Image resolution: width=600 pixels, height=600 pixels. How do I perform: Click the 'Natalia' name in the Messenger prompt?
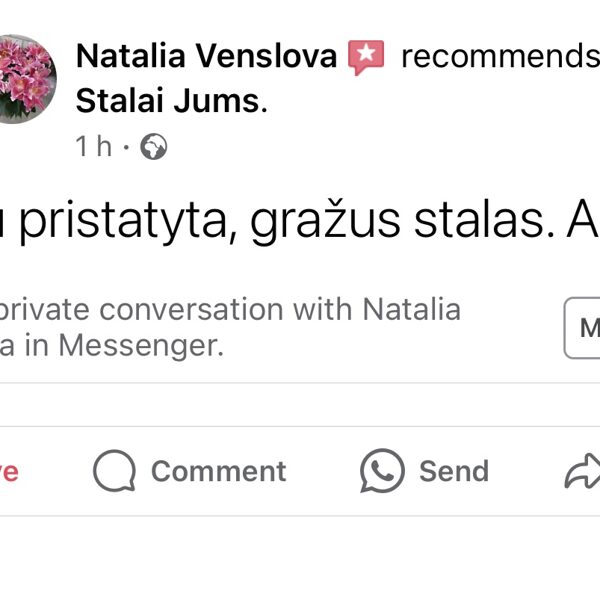(411, 309)
